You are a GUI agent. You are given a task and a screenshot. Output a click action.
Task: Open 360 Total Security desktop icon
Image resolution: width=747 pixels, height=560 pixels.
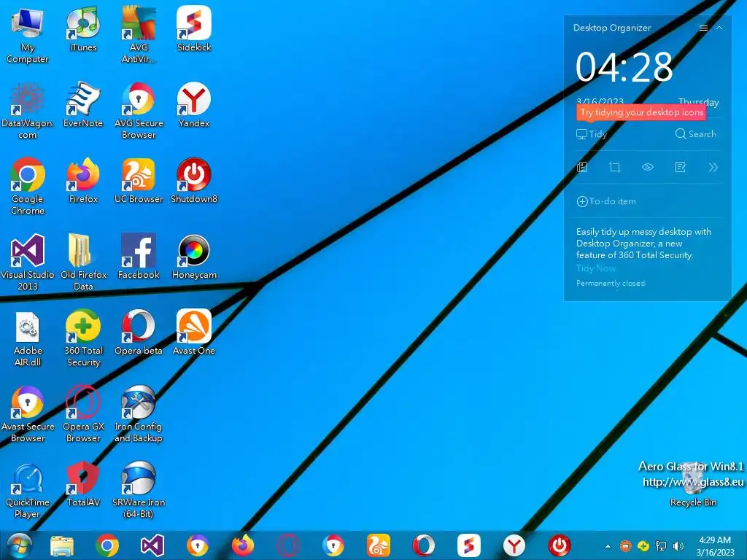point(83,338)
